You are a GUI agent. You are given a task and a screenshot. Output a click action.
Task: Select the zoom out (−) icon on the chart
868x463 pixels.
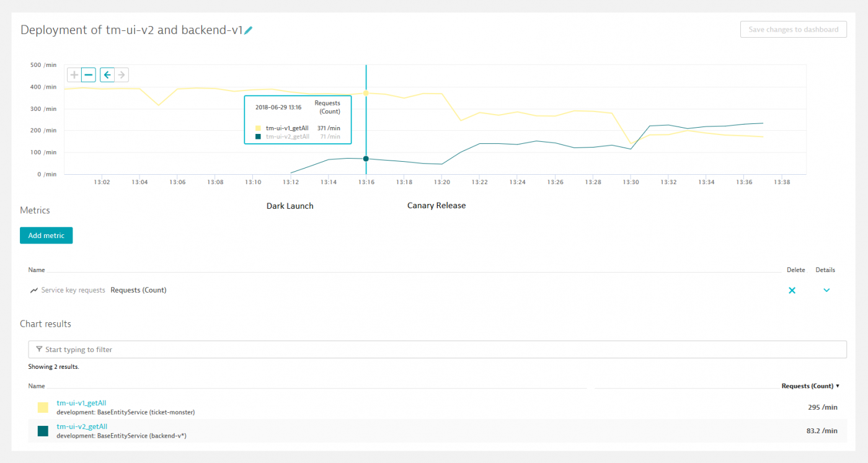tap(89, 74)
